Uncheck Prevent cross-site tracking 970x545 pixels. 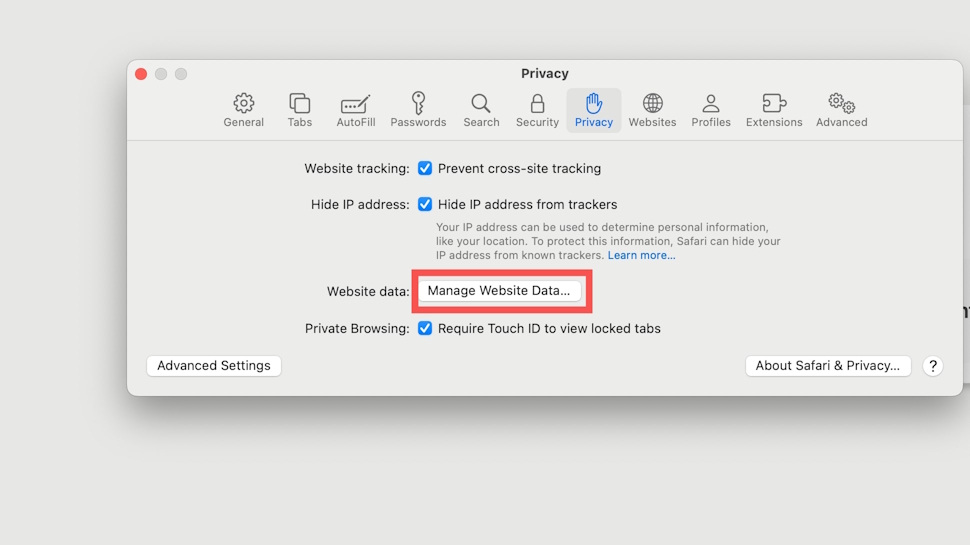click(x=424, y=168)
